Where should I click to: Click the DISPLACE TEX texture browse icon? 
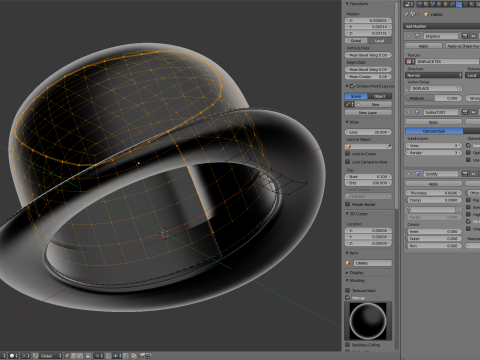pyautogui.click(x=410, y=61)
